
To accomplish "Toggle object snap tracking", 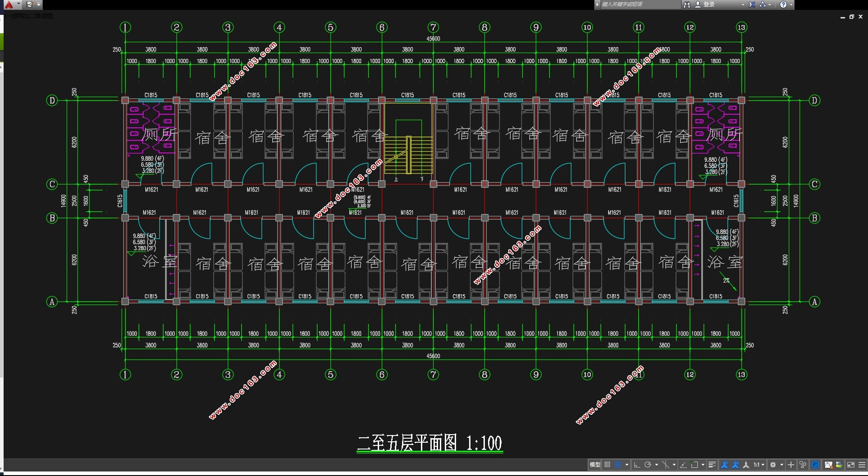I will pos(683,465).
